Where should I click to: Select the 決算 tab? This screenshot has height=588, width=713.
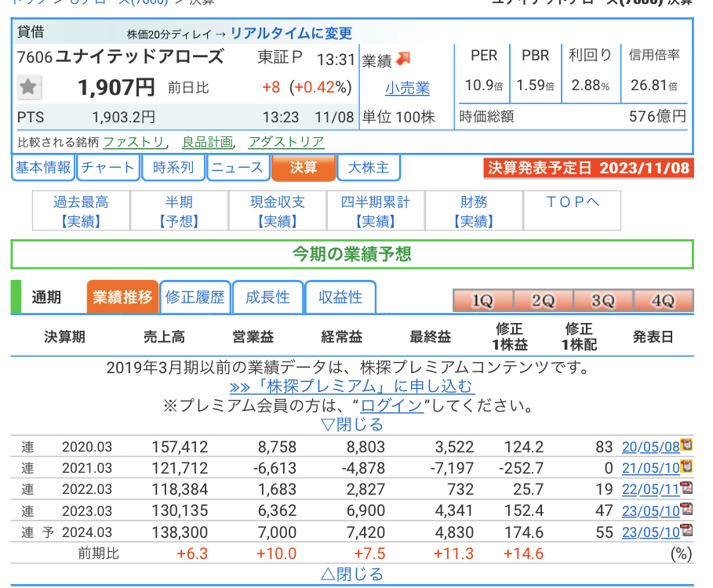click(x=304, y=168)
